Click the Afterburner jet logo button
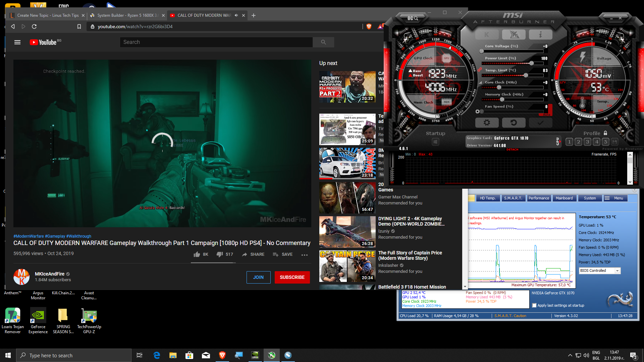Screen dimensions: 644x362 pyautogui.click(x=514, y=35)
